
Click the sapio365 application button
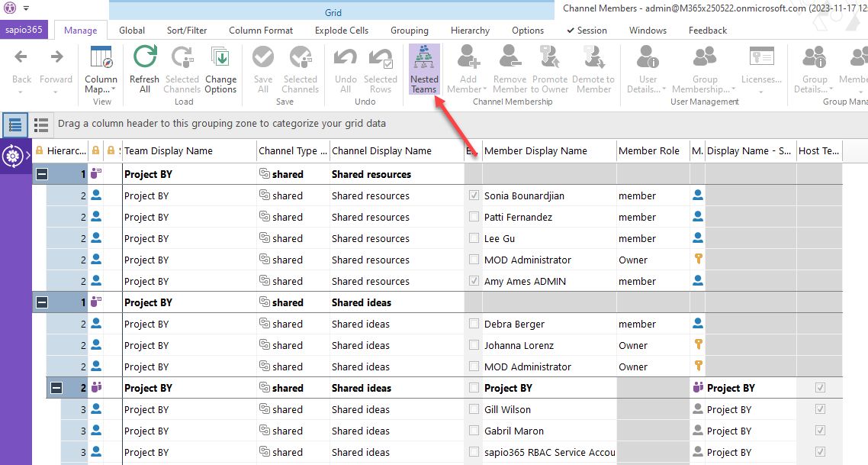[x=25, y=31]
